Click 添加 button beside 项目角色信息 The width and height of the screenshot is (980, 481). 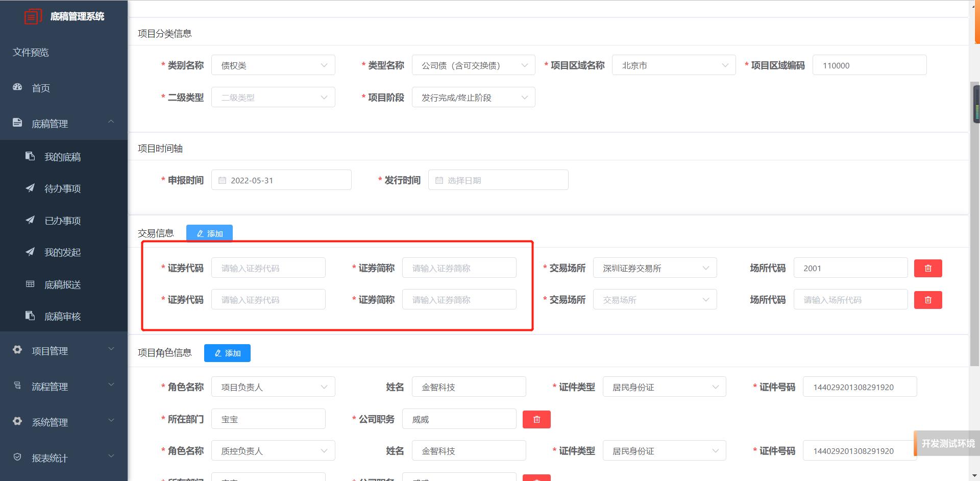click(227, 353)
